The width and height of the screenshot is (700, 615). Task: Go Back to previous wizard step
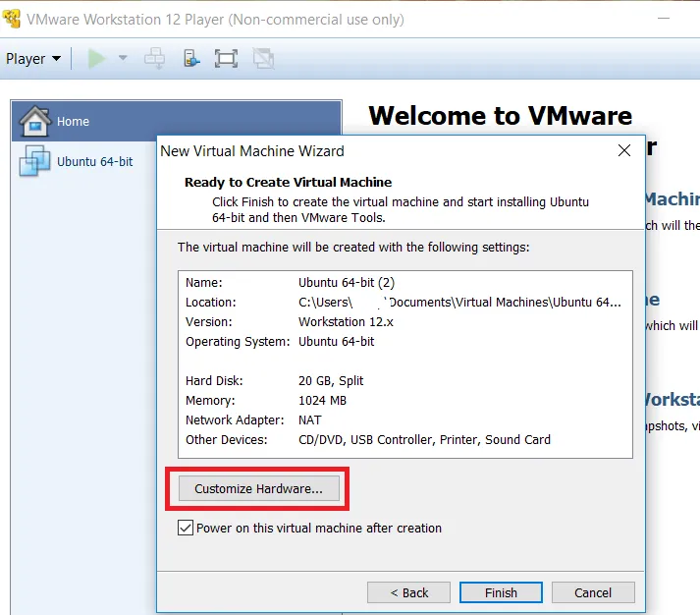tap(408, 592)
